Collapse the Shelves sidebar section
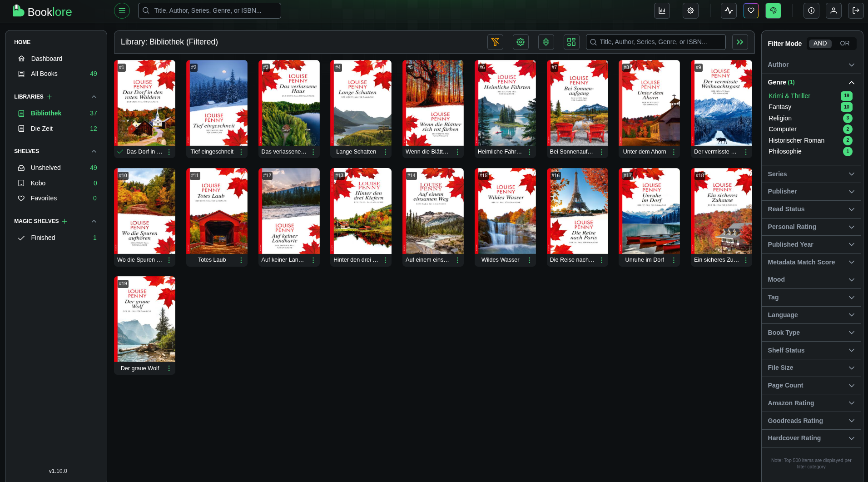Viewport: 868px width, 482px height. click(94, 151)
